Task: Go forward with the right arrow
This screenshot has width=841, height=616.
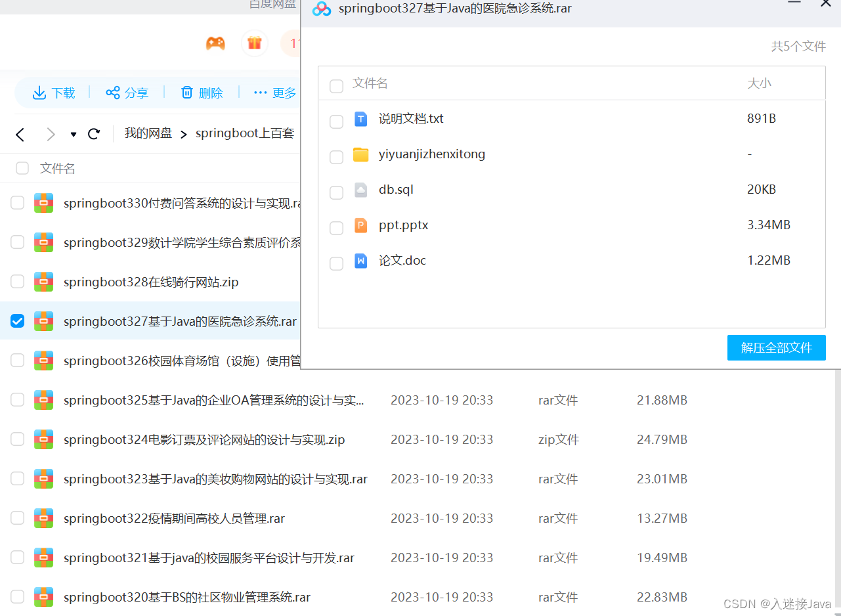Action: pyautogui.click(x=51, y=135)
